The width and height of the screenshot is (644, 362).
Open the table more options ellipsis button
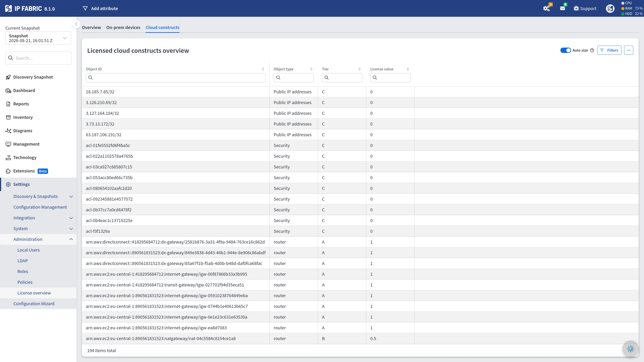629,50
